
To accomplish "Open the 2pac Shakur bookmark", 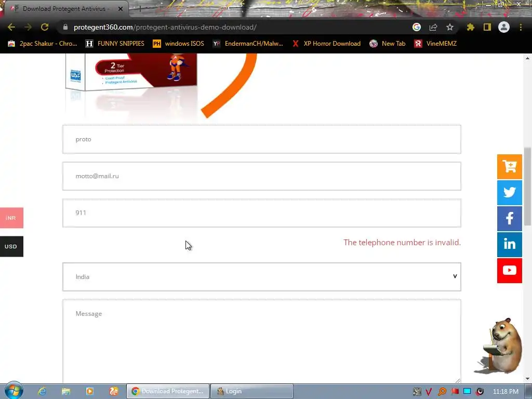I will (x=43, y=44).
